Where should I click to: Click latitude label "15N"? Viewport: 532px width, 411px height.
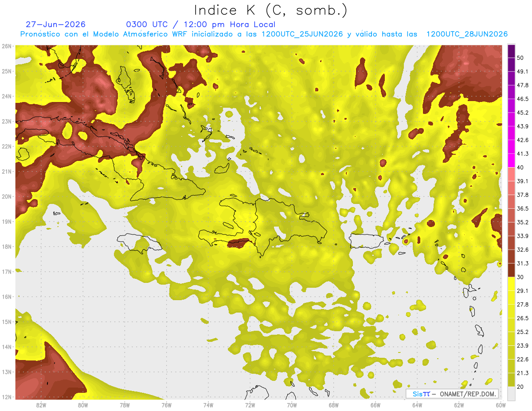tap(7, 322)
